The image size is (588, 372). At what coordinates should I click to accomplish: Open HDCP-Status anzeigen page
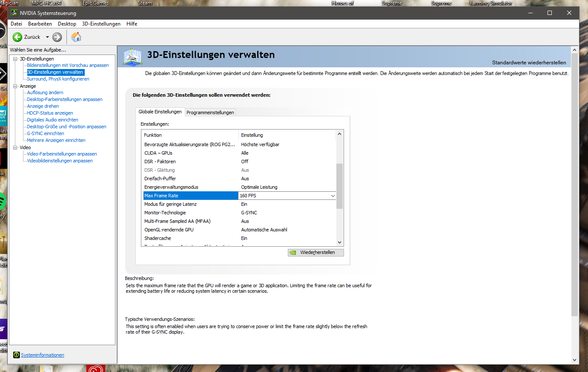click(50, 113)
